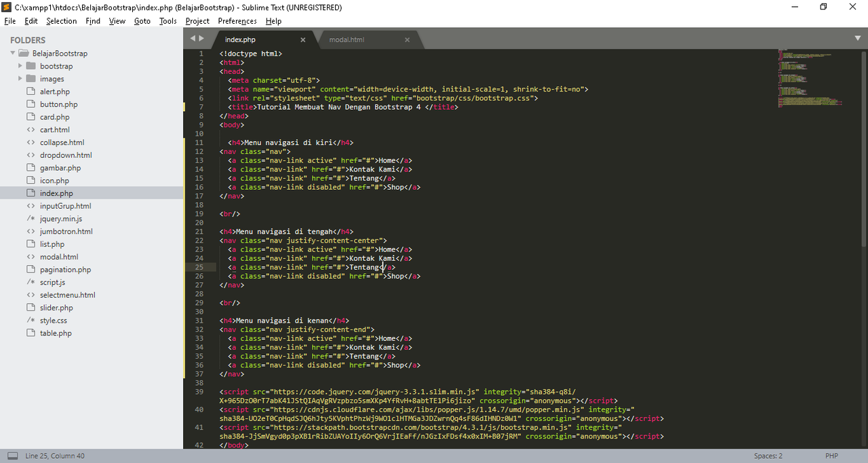This screenshot has width=868, height=463.
Task: Open the Edit menu
Action: click(31, 21)
